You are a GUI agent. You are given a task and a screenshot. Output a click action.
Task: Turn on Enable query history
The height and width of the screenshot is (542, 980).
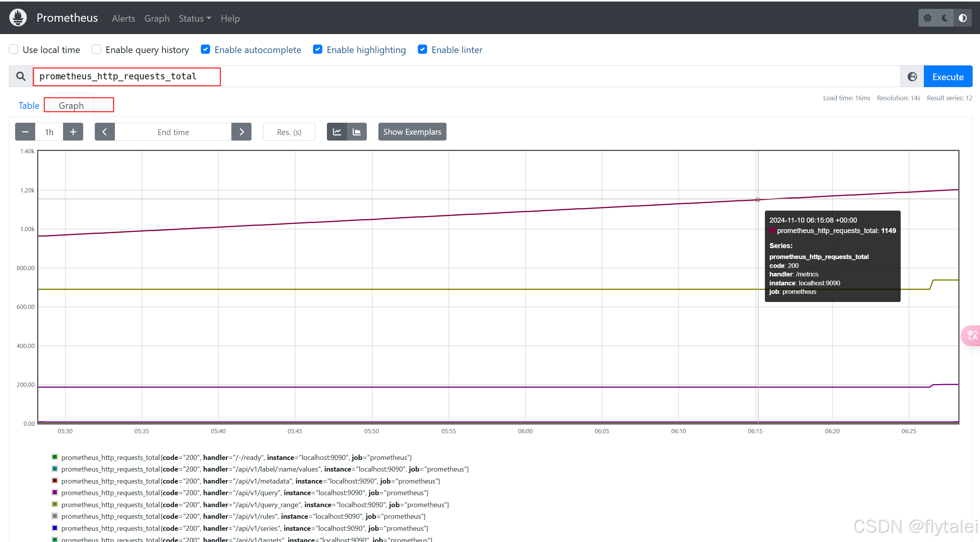pos(96,50)
